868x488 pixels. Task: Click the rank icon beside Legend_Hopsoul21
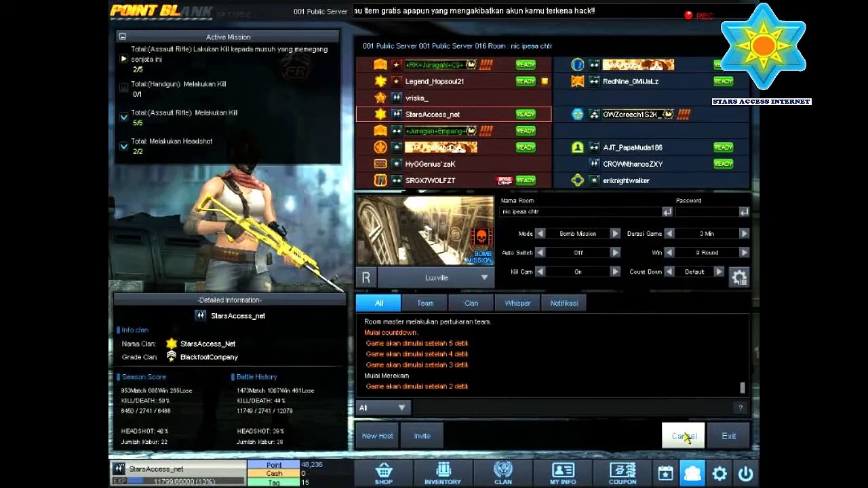380,81
